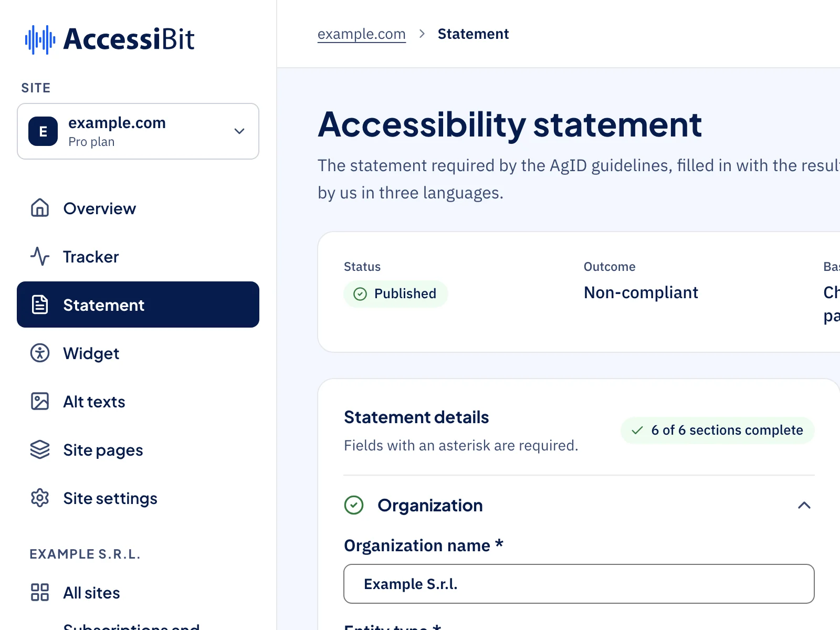Open Alt texts in the sidebar
Viewport: 840px width, 630px height.
point(138,402)
